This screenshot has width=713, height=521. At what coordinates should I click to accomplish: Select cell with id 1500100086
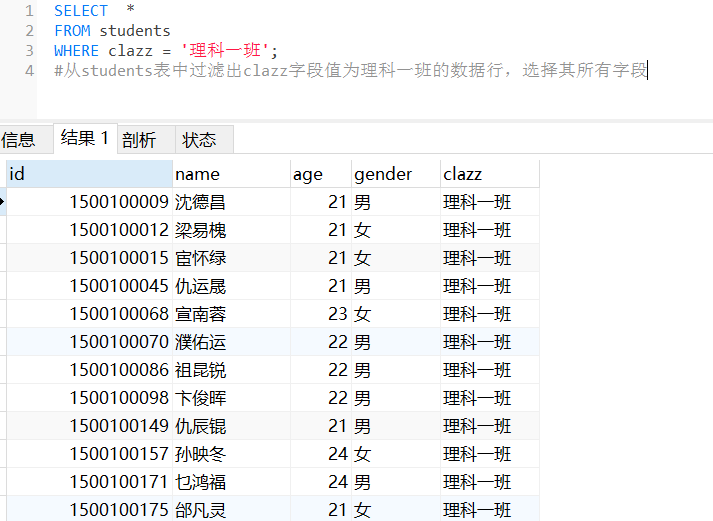pyautogui.click(x=90, y=370)
